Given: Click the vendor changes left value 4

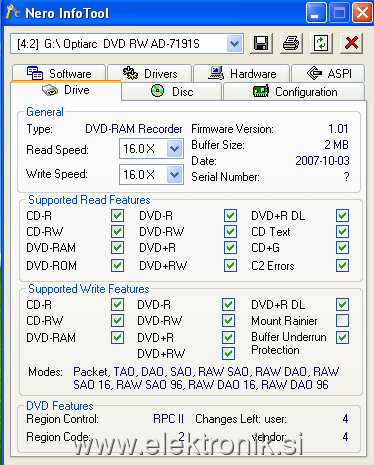Looking at the screenshot, I should tap(345, 437).
